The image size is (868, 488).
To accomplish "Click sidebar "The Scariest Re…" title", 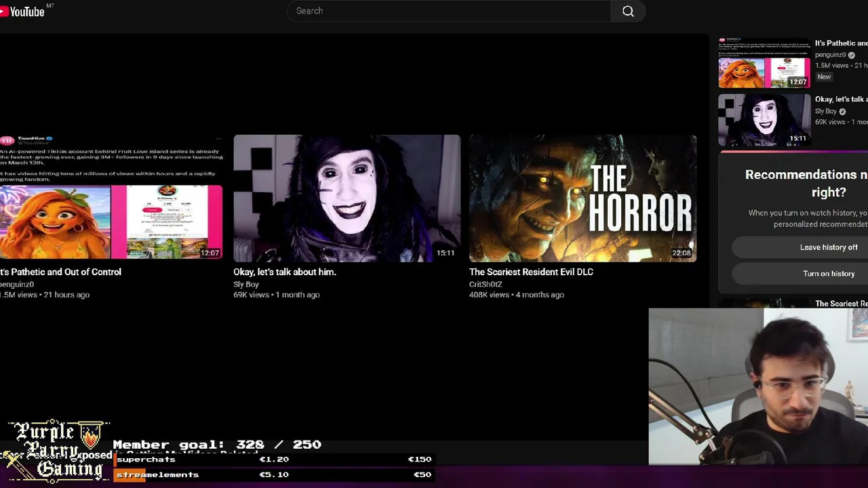I will click(841, 304).
